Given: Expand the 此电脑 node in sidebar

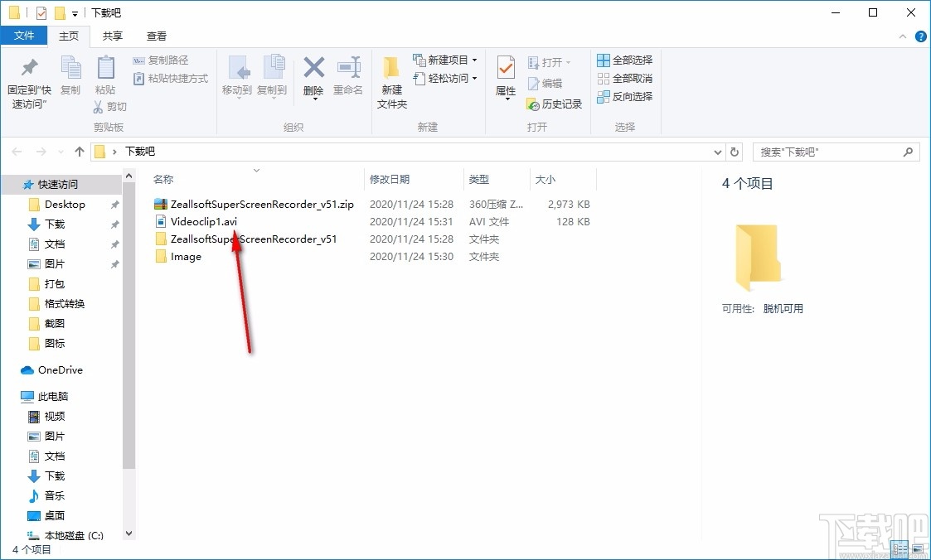Looking at the screenshot, I should 17,396.
